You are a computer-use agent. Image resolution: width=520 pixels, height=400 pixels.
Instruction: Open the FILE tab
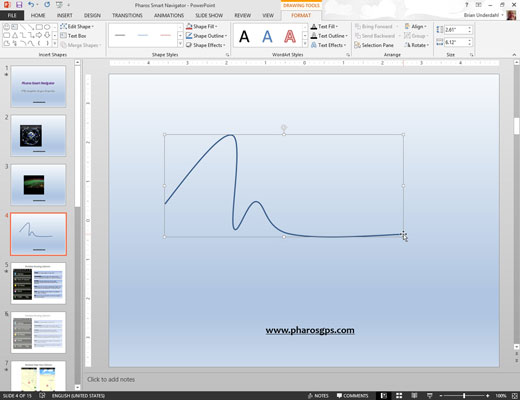[12, 15]
